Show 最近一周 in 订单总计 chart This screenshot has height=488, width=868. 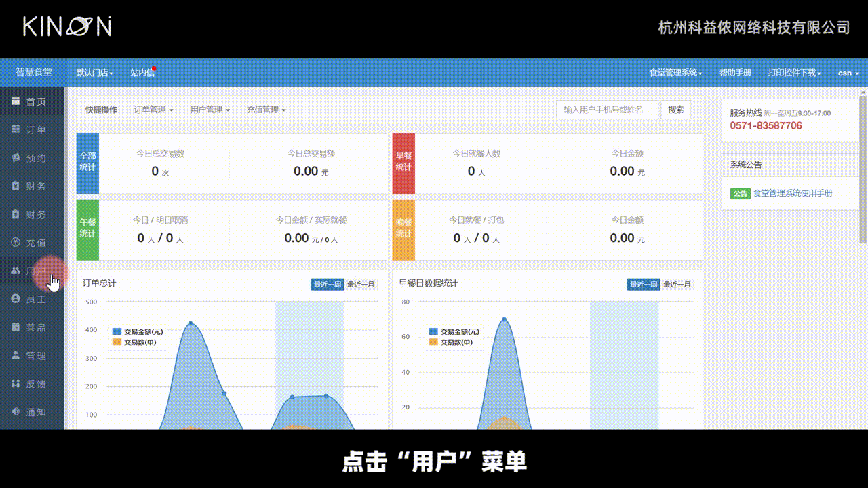point(327,285)
